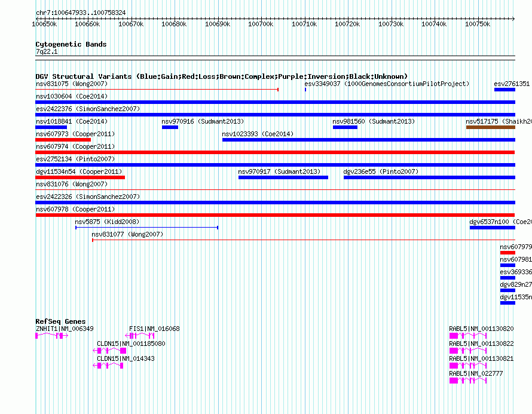Screen dimensions: 532x414
Task: Click the nsv831076 (Wong2007) label
Action: (72, 184)
